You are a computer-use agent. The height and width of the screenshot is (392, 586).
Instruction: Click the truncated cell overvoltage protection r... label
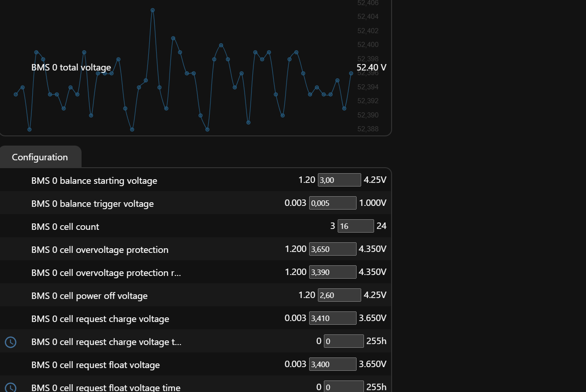[106, 273]
